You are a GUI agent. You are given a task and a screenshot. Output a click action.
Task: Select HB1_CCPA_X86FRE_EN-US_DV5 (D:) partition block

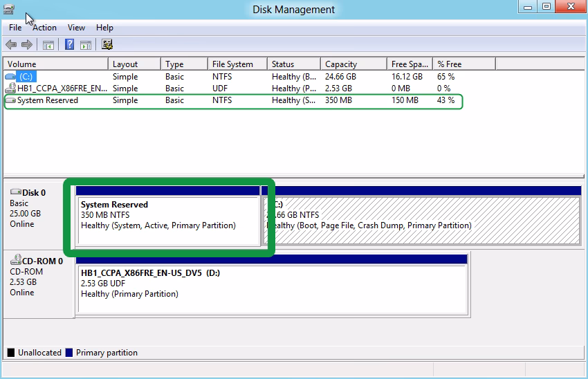(x=272, y=285)
